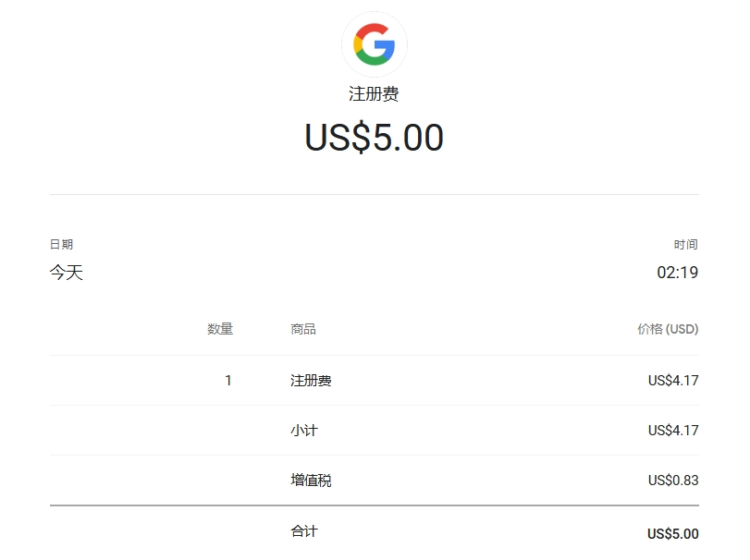This screenshot has height=560, width=750.
Task: Click the 增值税 tax label
Action: [x=311, y=481]
